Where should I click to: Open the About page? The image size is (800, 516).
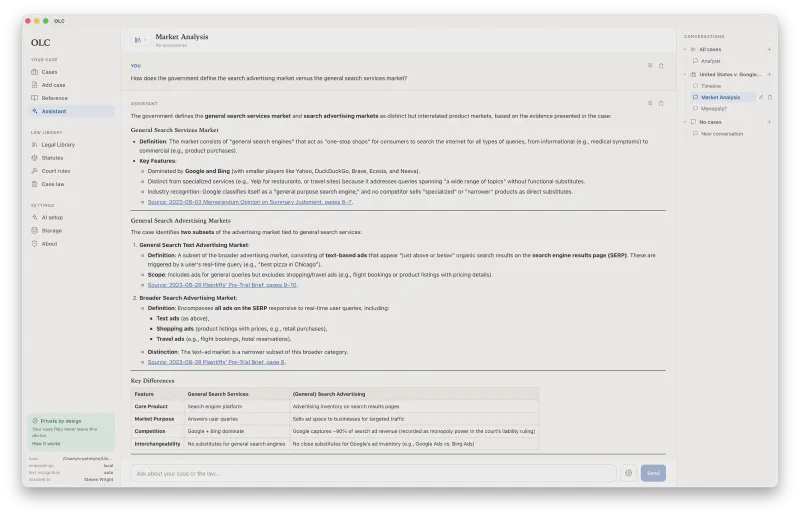71,244
